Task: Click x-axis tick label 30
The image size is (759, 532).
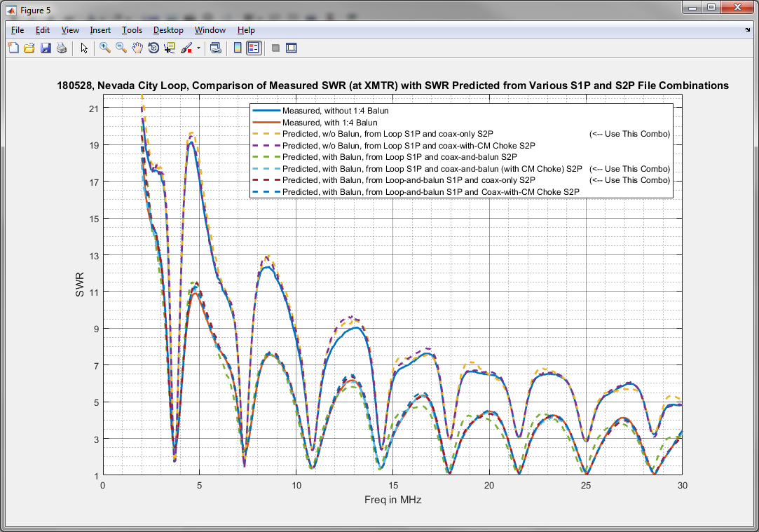Action: coord(682,486)
